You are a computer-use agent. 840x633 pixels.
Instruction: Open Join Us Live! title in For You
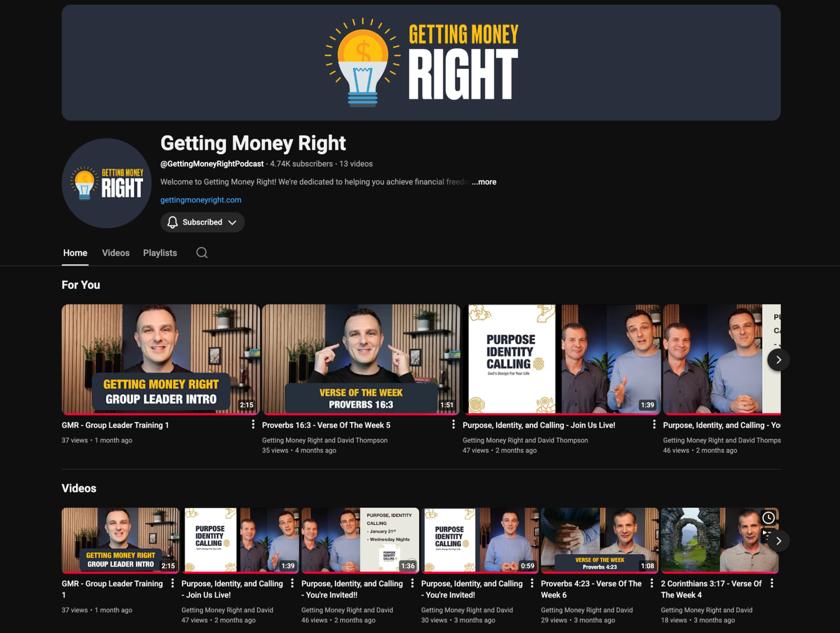coord(539,426)
